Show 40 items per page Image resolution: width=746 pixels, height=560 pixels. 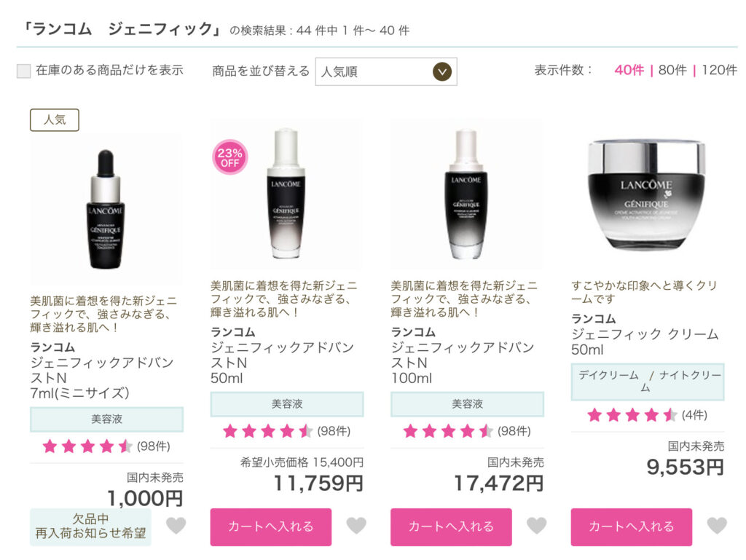[629, 71]
